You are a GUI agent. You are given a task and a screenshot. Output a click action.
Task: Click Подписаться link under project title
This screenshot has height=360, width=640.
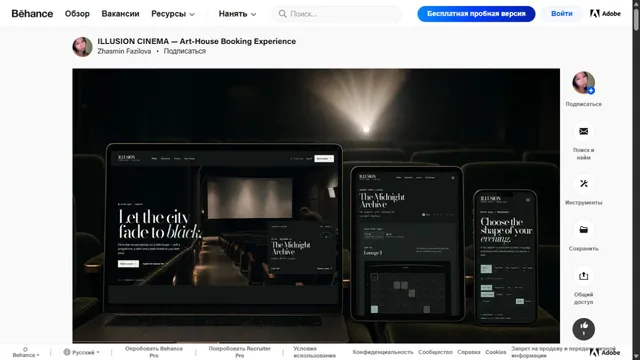point(184,51)
